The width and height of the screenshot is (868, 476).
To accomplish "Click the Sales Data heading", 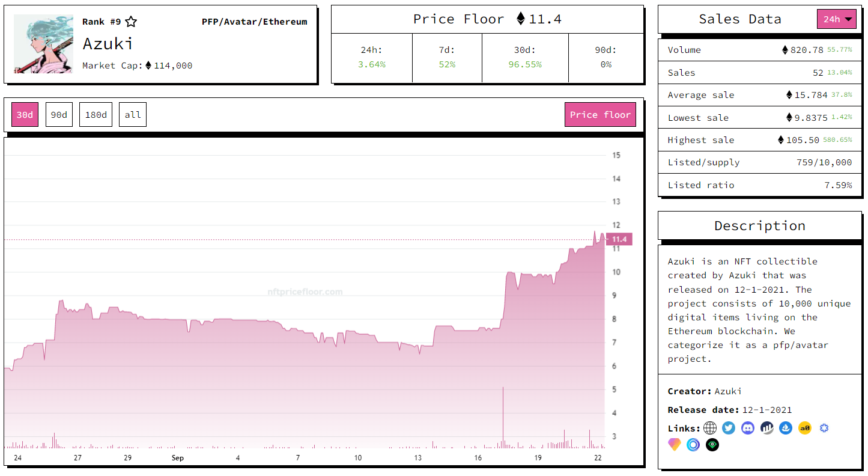I will click(x=739, y=19).
